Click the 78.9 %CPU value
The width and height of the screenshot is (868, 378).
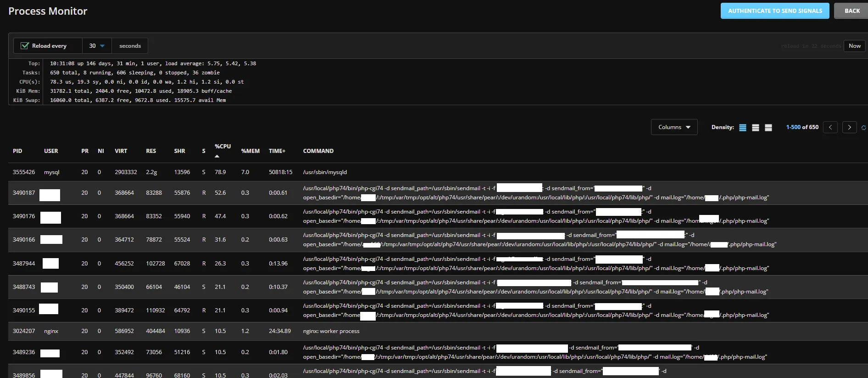click(220, 172)
